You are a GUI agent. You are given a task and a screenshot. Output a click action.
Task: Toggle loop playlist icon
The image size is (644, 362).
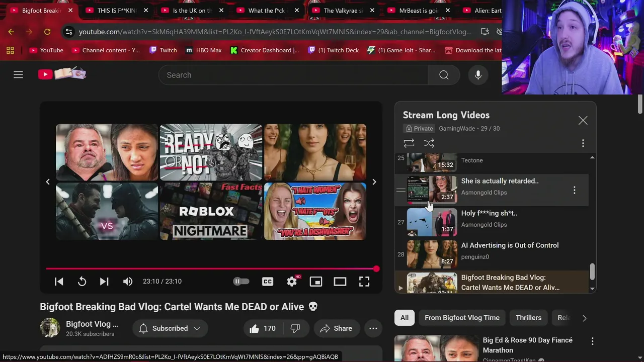click(409, 143)
